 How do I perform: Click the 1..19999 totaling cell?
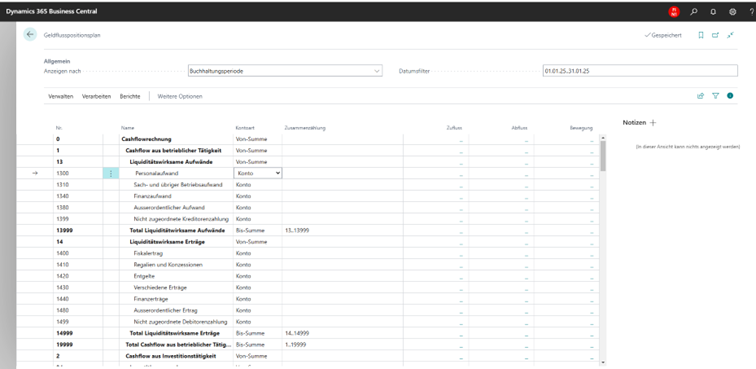(x=342, y=344)
